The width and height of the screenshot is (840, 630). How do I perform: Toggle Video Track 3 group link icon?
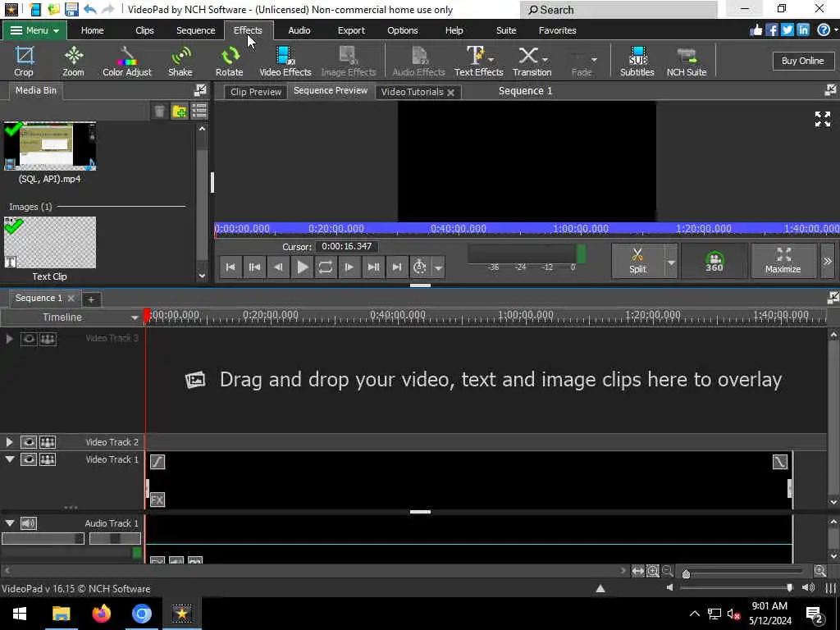48,339
